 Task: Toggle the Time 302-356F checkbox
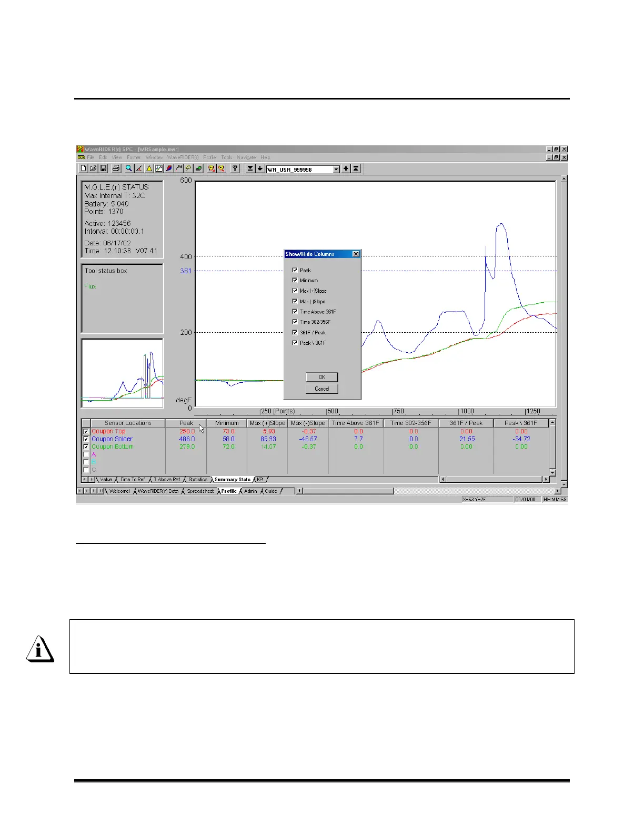(295, 322)
